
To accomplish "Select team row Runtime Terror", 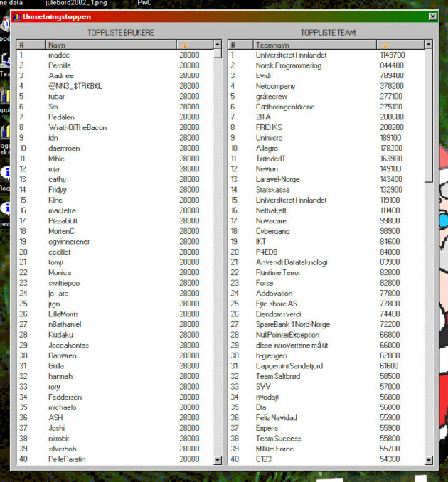I will point(326,273).
